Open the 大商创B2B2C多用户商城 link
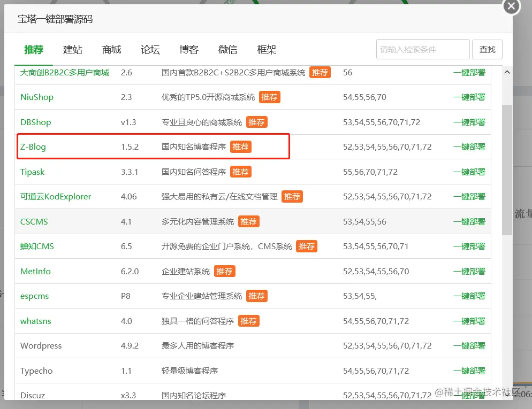The image size is (532, 409). (x=65, y=73)
